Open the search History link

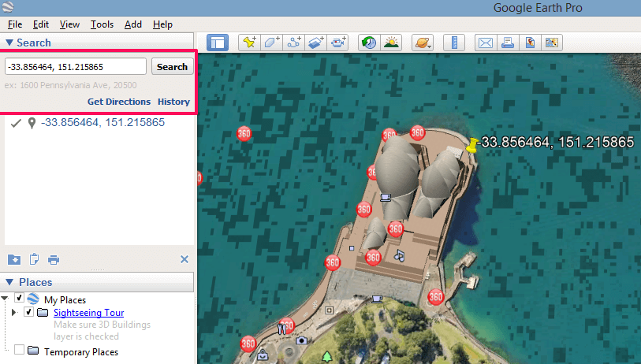pos(173,102)
